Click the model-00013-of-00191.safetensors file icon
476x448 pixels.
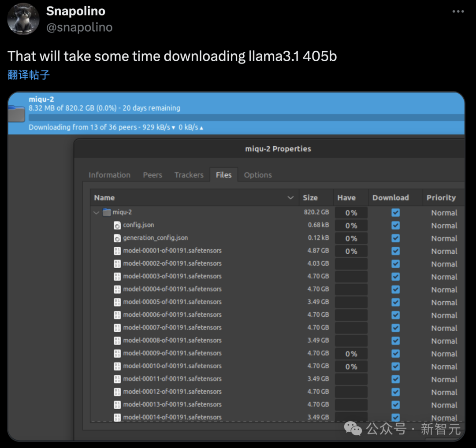[x=117, y=405]
